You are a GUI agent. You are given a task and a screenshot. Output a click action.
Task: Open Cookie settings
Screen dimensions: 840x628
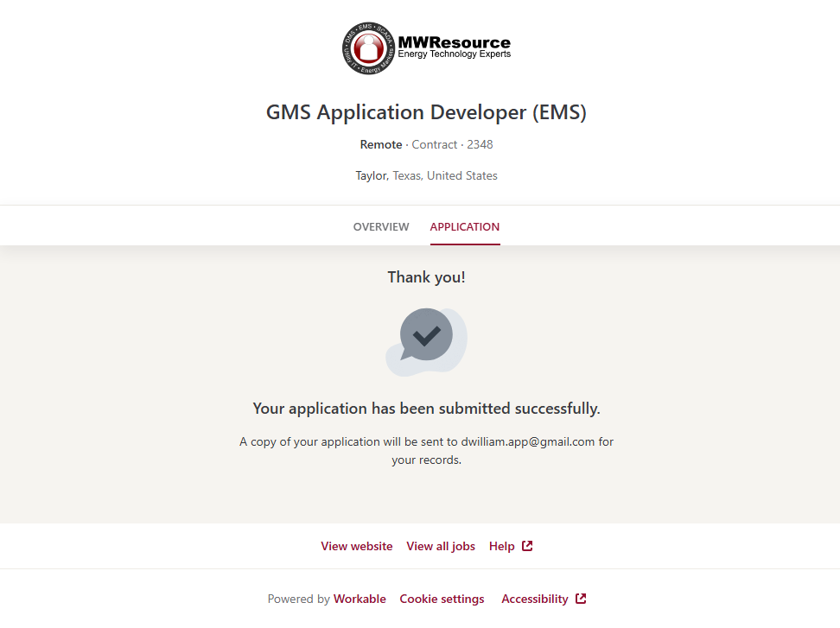(442, 599)
